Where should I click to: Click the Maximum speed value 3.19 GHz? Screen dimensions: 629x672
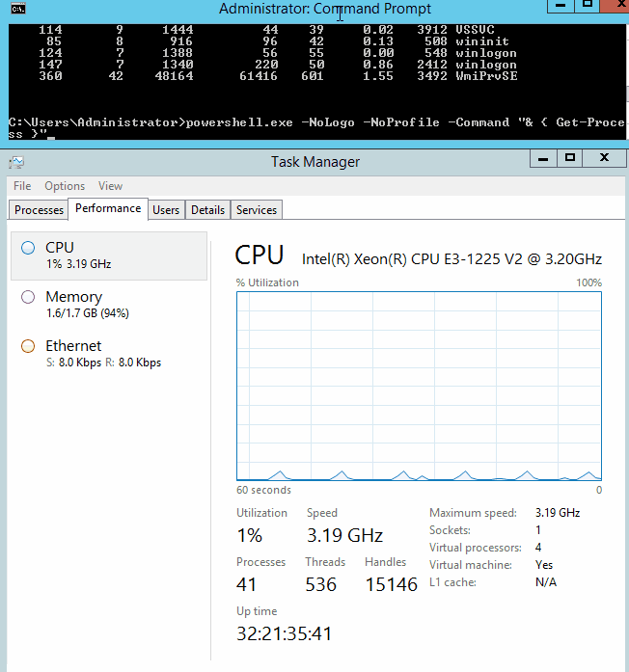click(x=558, y=513)
